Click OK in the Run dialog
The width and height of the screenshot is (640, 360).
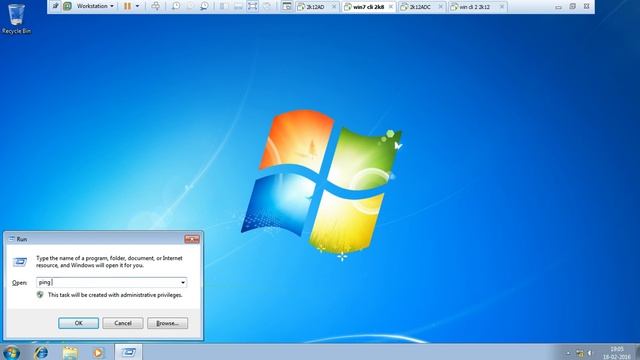78,323
